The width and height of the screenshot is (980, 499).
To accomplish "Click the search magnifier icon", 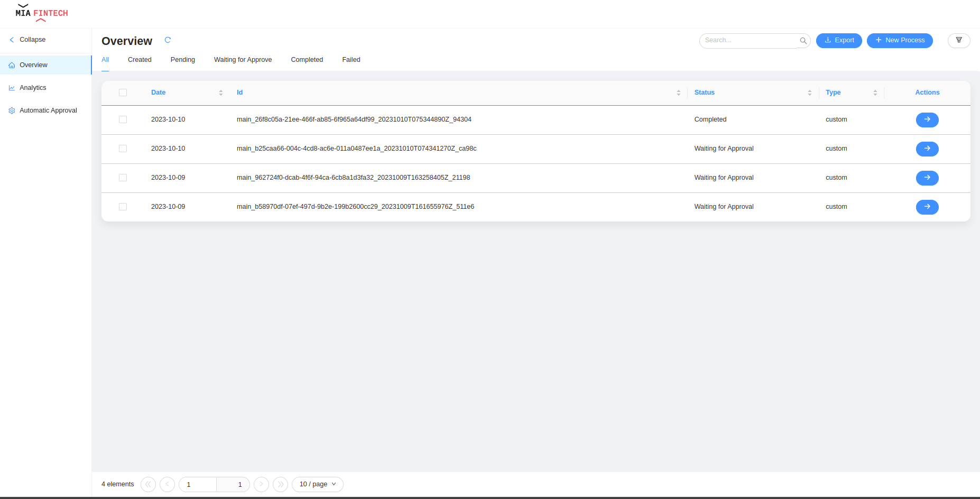I will [x=802, y=41].
